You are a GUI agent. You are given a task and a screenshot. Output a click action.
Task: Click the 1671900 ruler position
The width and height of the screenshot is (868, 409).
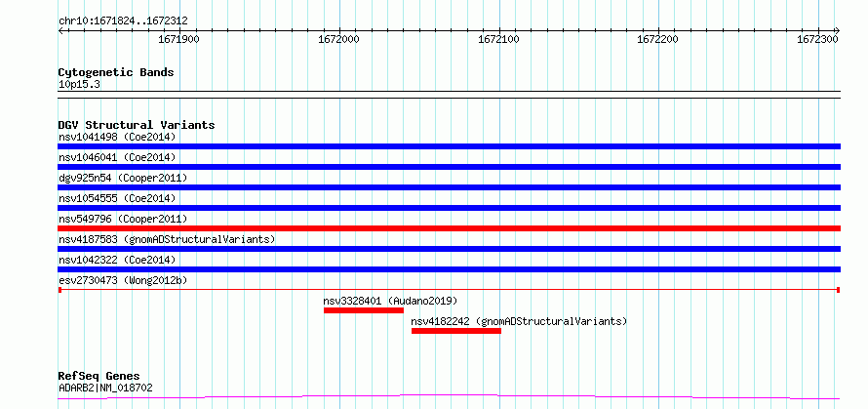pos(178,39)
